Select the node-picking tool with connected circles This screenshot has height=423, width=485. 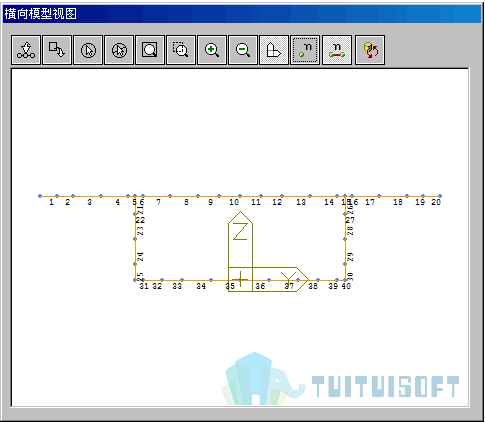pos(26,50)
